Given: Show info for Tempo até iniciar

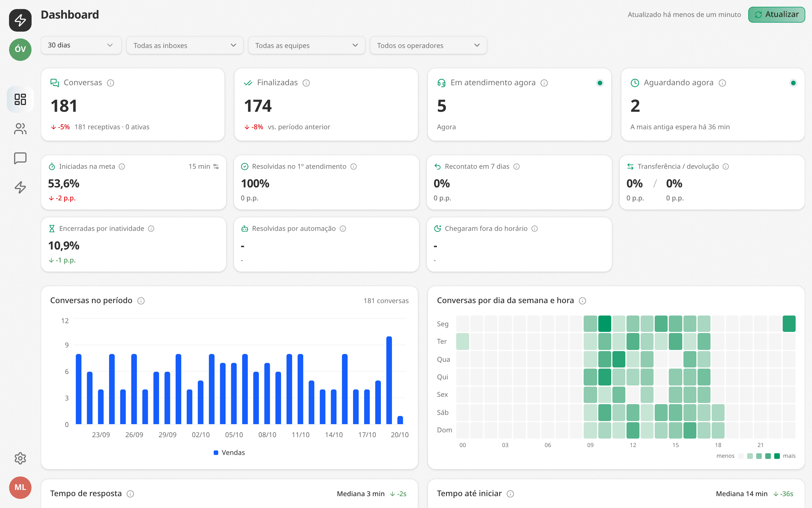Looking at the screenshot, I should 510,494.
